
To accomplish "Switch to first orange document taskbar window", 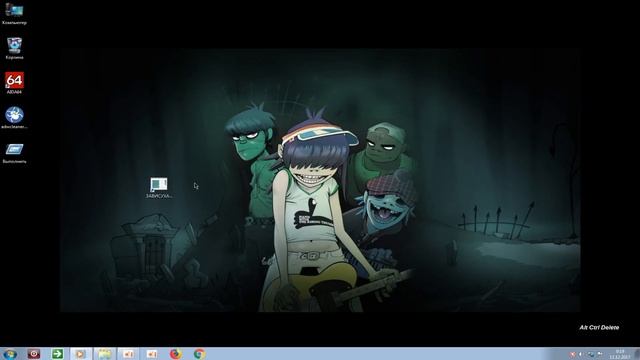I will click(x=128, y=354).
